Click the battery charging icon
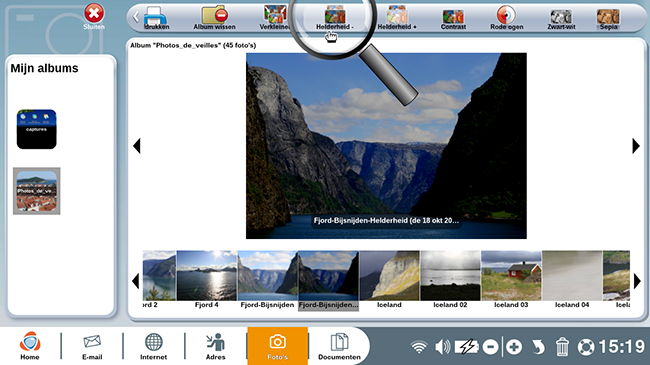 (x=467, y=347)
